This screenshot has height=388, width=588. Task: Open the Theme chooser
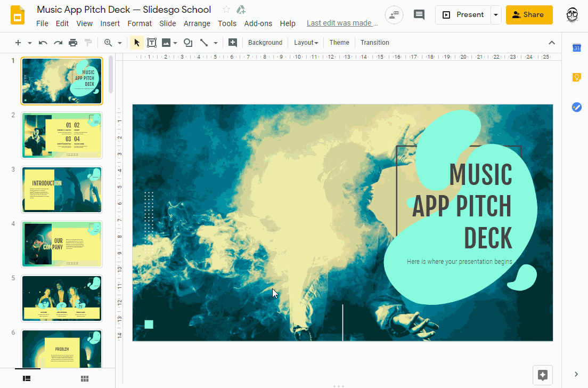[339, 42]
